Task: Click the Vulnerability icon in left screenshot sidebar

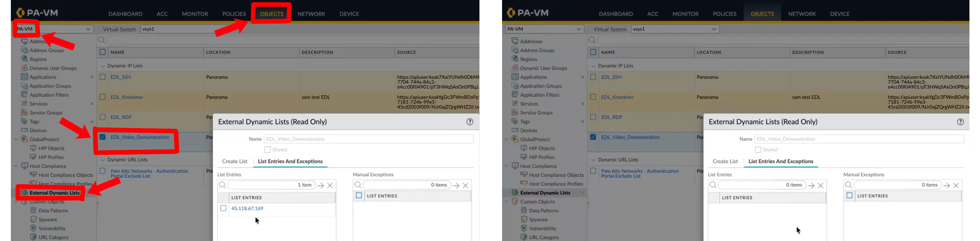Action: [33, 228]
